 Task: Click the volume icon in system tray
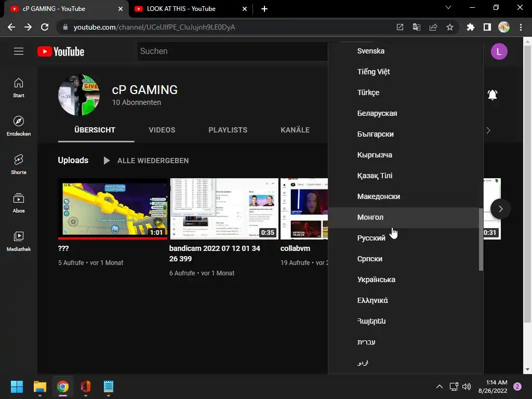pyautogui.click(x=467, y=387)
